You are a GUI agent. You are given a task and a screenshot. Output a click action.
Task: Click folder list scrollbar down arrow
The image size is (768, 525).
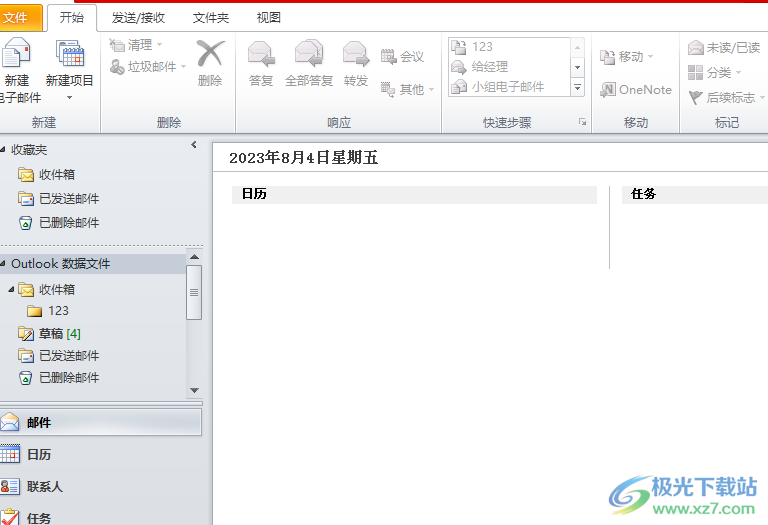(x=194, y=390)
